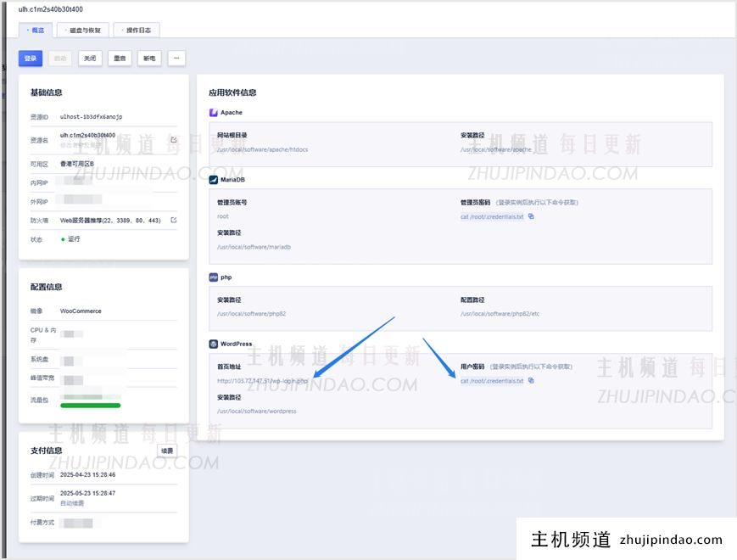Open the 磁盘与恢复 tab
Screen dimensions: 737x560
click(x=83, y=30)
